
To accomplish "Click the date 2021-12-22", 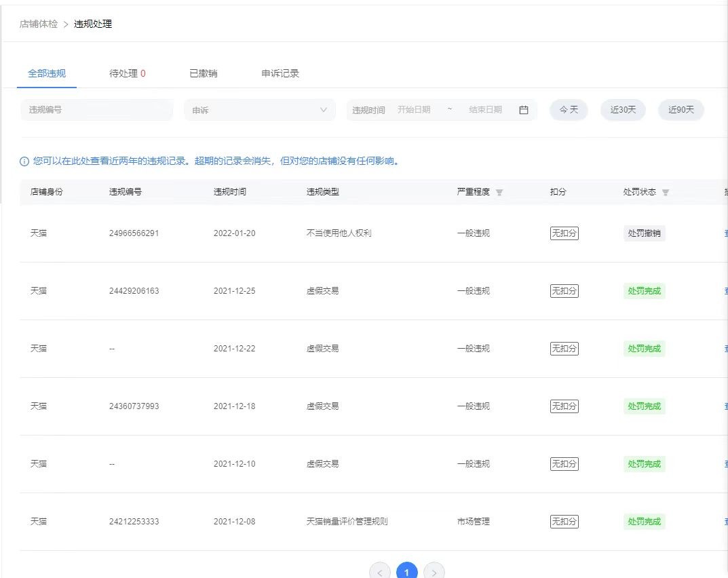I will pyautogui.click(x=235, y=349).
